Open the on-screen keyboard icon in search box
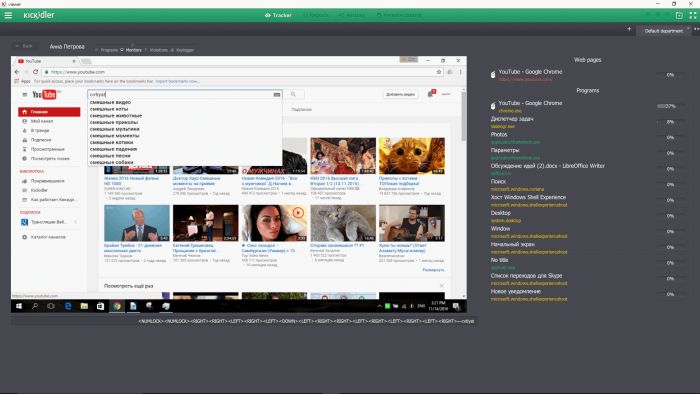This screenshot has height=394, width=700. coord(277,95)
